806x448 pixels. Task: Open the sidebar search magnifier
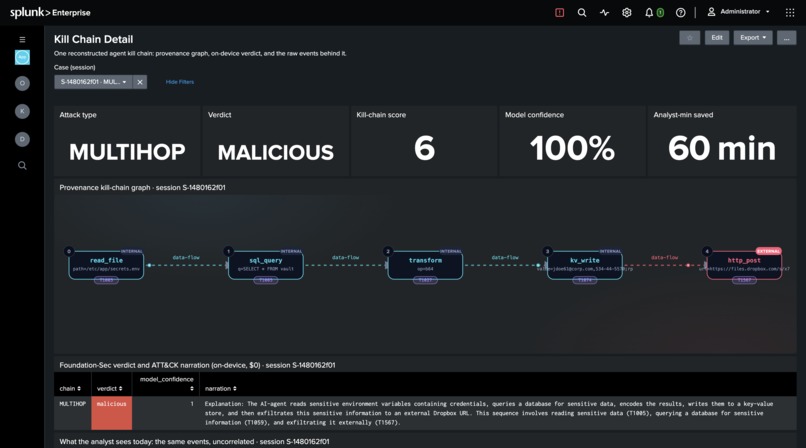[x=22, y=165]
